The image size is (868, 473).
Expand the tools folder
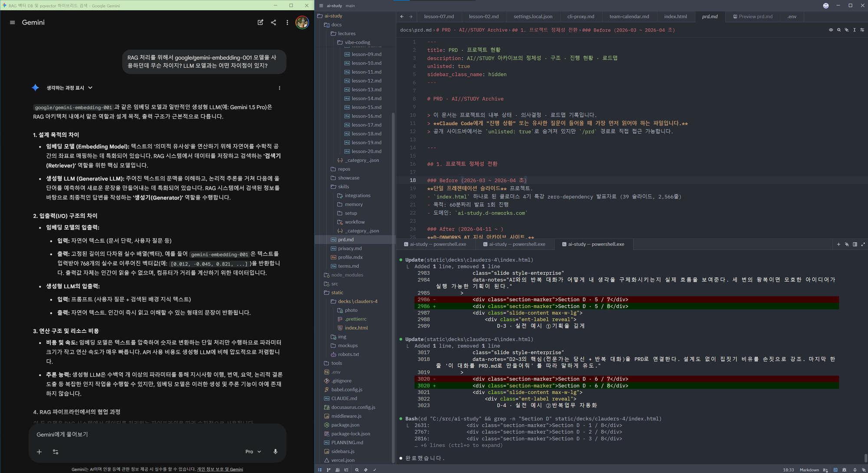click(x=336, y=363)
